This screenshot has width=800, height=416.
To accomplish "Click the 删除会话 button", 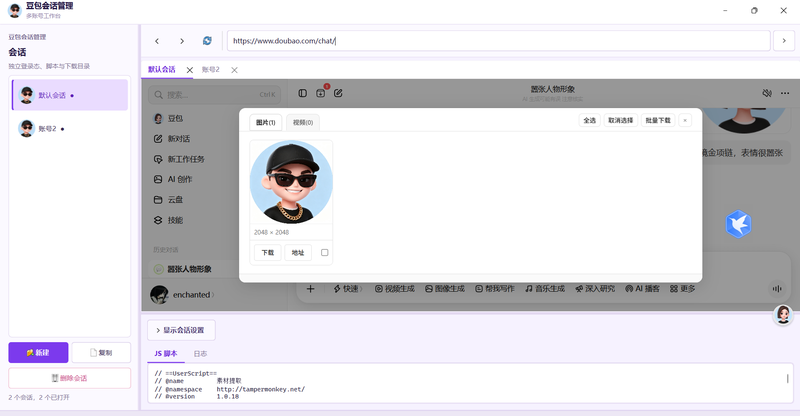I will (x=70, y=378).
